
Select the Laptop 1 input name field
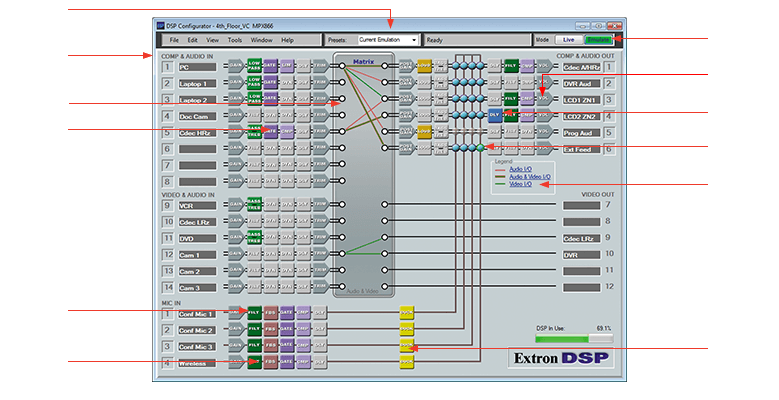197,83
